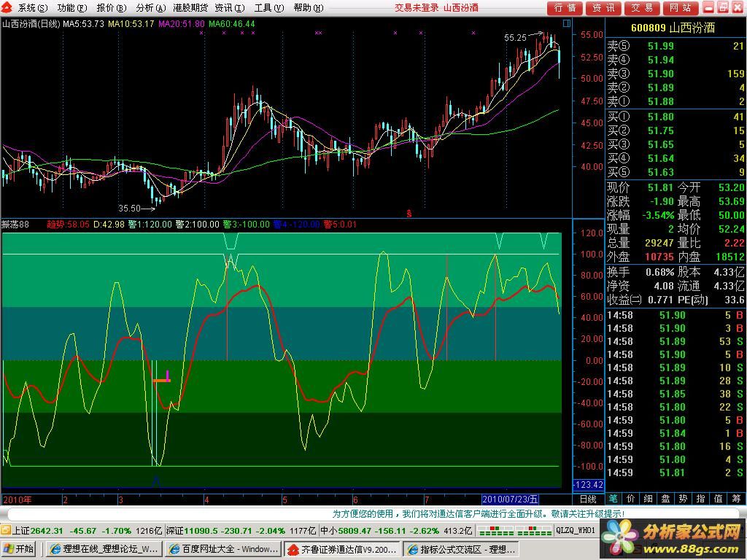This screenshot has height=560, width=747.
Task: Click the 日线 period label
Action: click(x=588, y=499)
